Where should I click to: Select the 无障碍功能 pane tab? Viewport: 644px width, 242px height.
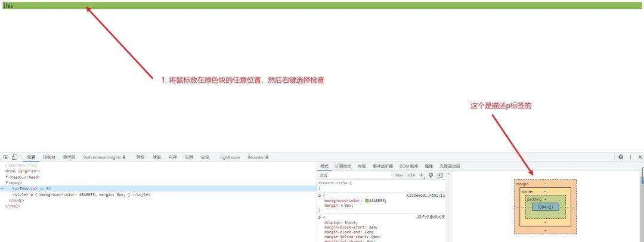[x=450, y=166]
